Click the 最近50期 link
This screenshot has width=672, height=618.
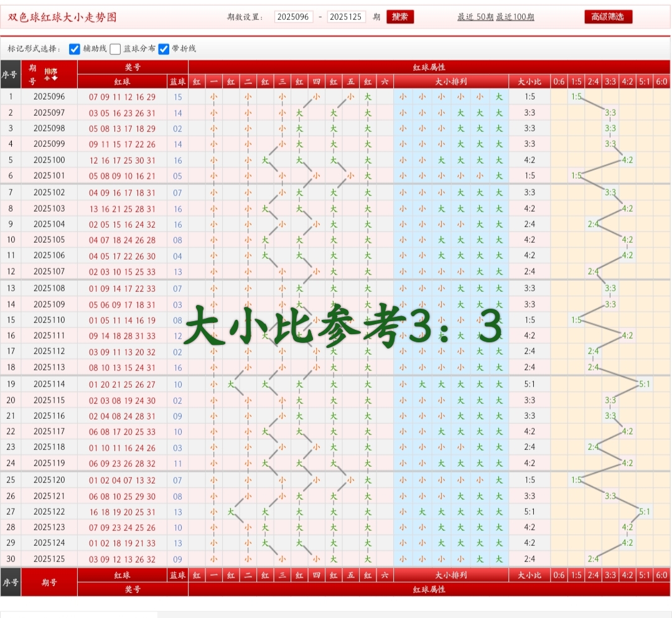click(x=475, y=17)
